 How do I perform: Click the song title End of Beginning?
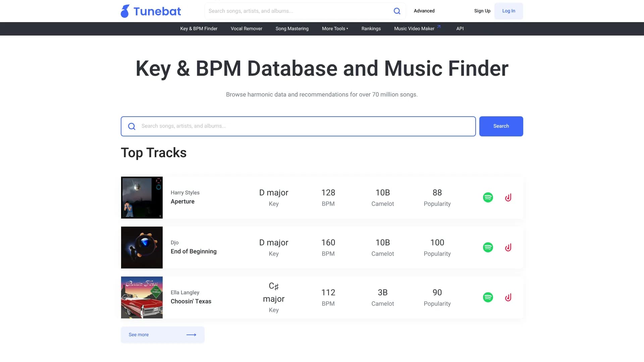pos(194,251)
